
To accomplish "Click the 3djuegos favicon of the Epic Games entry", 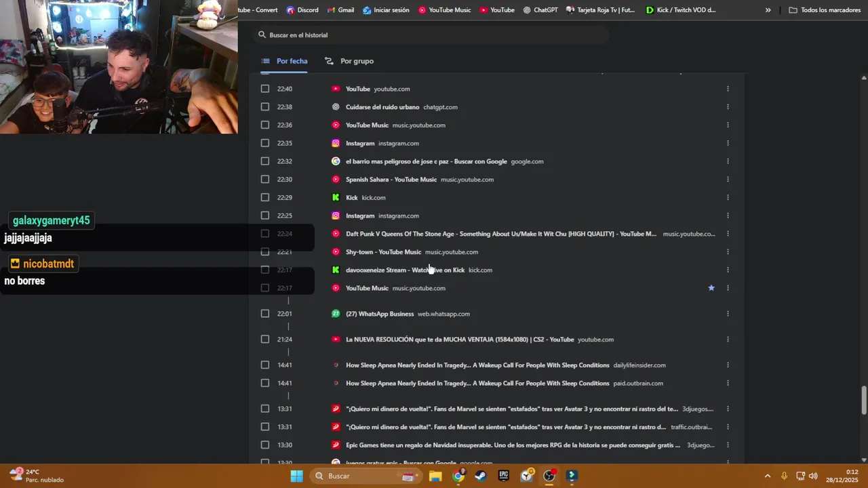I will (x=336, y=445).
